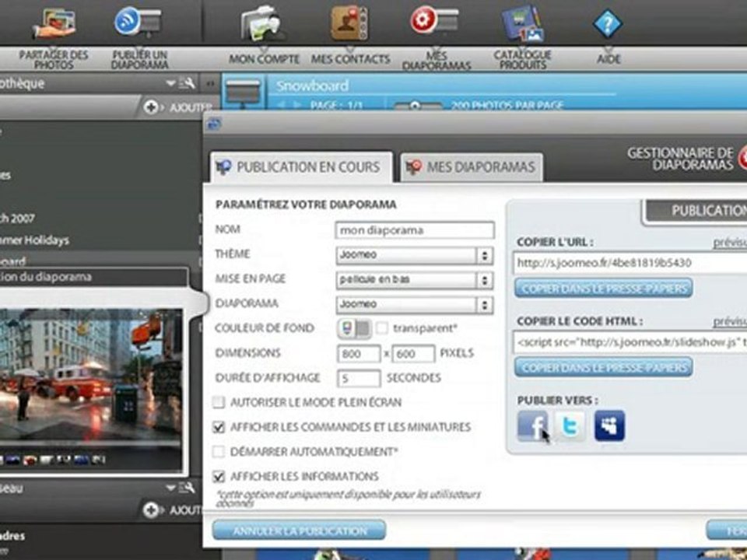This screenshot has height=560, width=747.
Task: Click the width dimension field 800
Action: click(x=359, y=354)
